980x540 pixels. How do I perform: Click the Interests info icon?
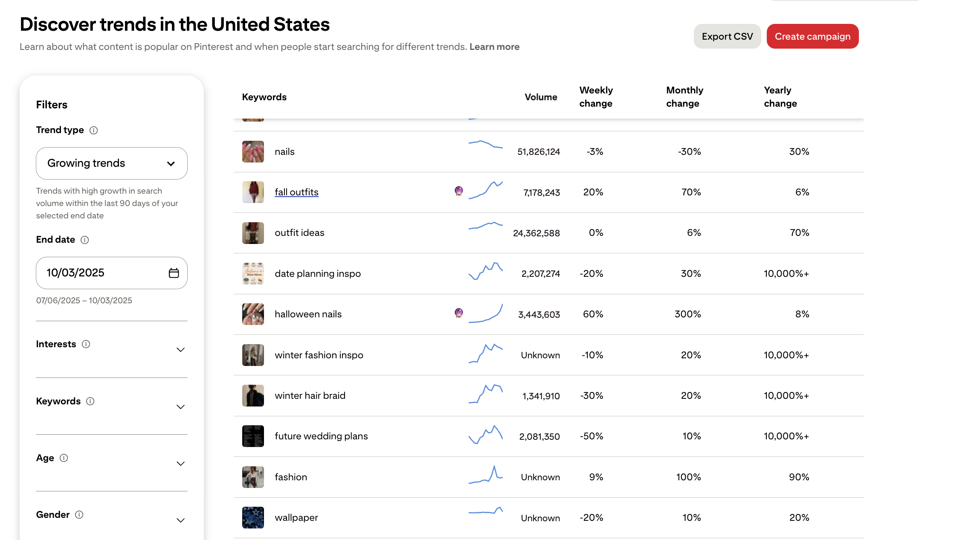click(x=86, y=344)
